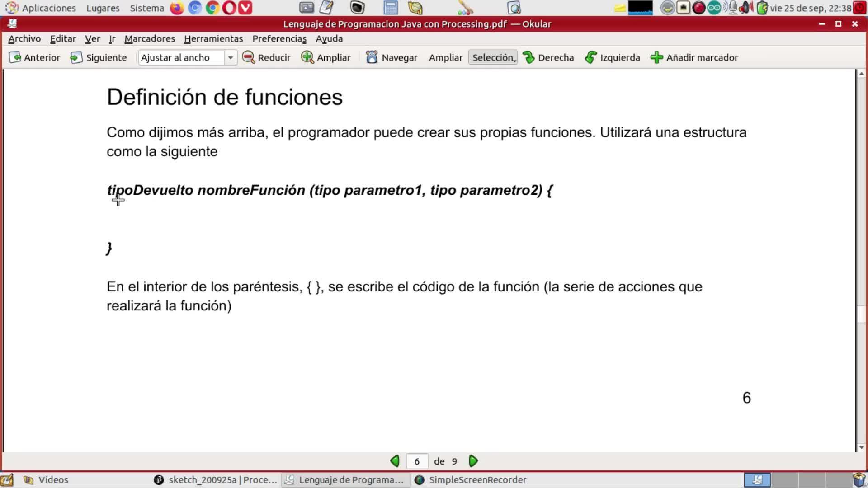Click the green next page arrow
Viewport: 868px width, 488px height.
473,461
